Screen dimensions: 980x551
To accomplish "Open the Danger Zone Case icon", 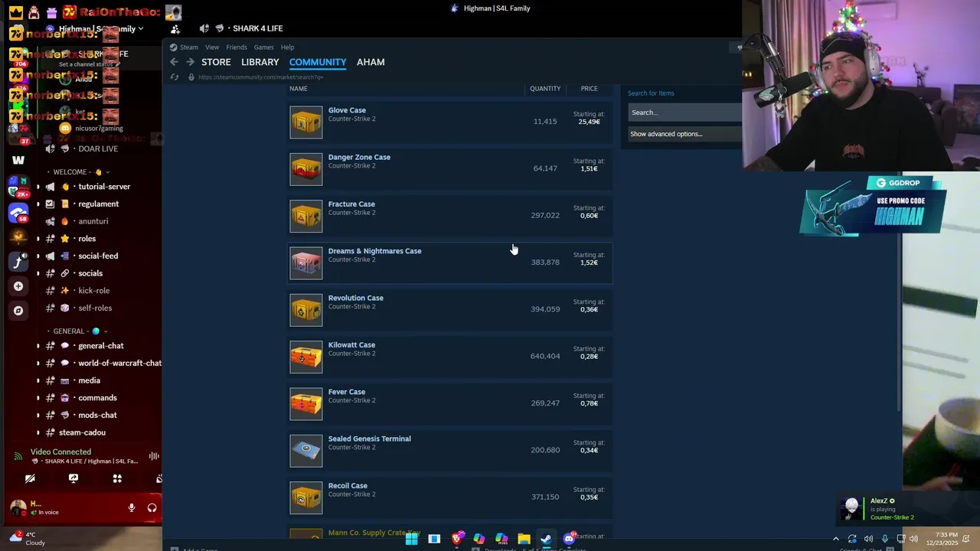I will click(x=306, y=169).
